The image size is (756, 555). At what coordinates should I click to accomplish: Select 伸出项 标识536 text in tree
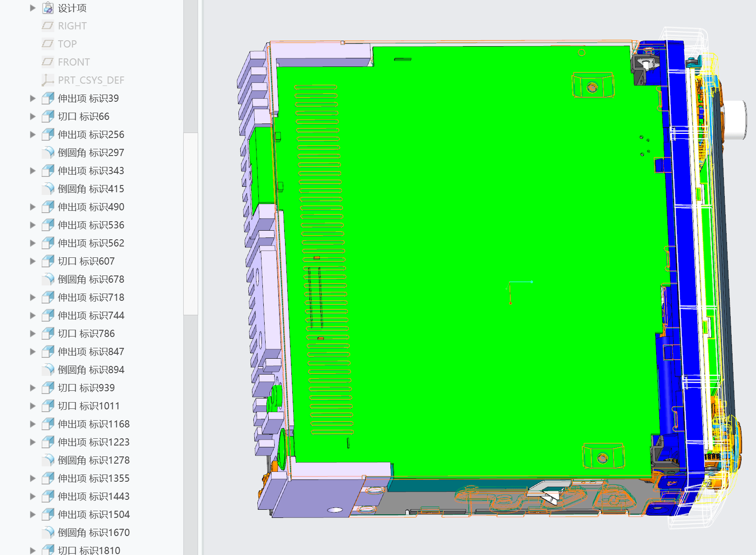[91, 225]
